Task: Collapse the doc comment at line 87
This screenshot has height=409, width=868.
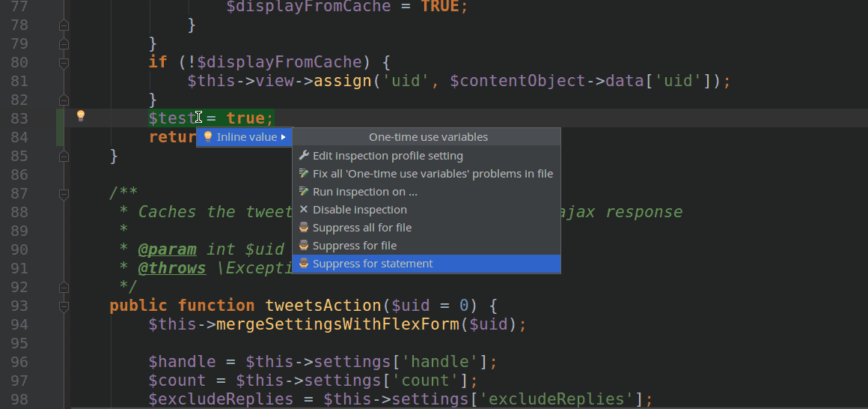Action: pyautogui.click(x=64, y=193)
